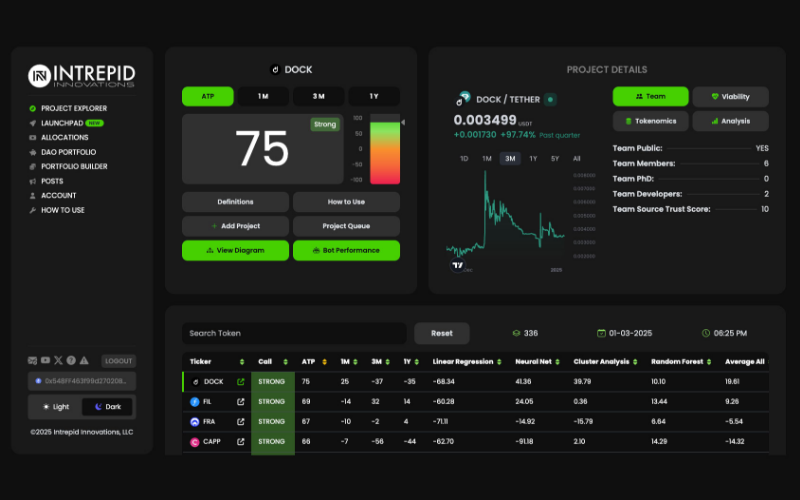Click the How to Use button in DOCK card
This screenshot has width=800, height=500.
pos(346,202)
